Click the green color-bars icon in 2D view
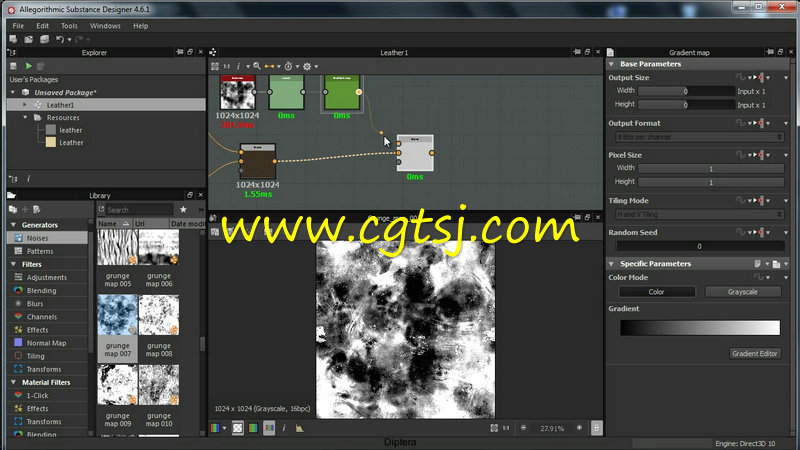 [x=253, y=428]
